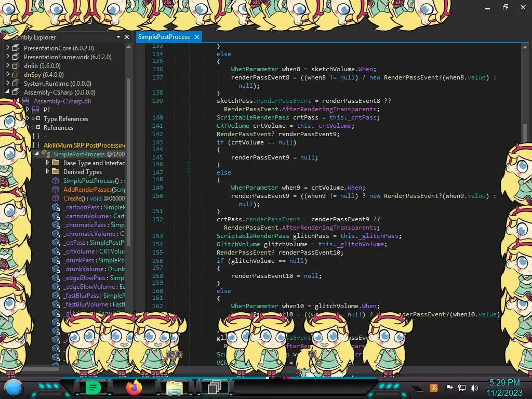Expand the PresentationFramework assembly node

[8, 57]
